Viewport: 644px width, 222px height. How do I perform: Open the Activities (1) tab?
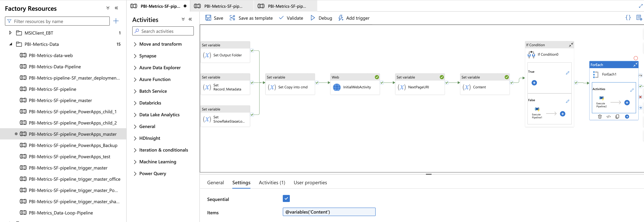click(272, 182)
